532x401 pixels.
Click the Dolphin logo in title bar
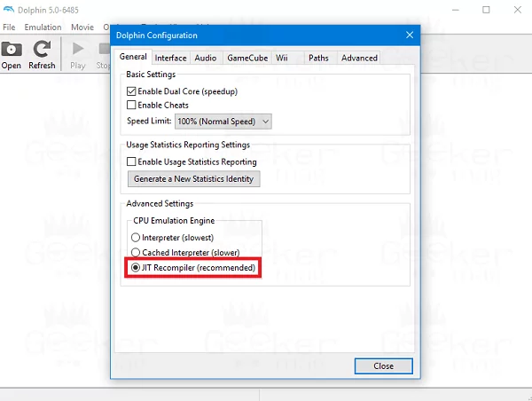point(9,10)
